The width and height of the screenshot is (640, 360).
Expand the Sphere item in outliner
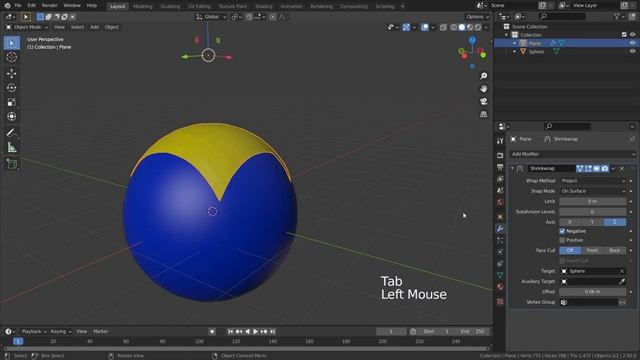515,52
